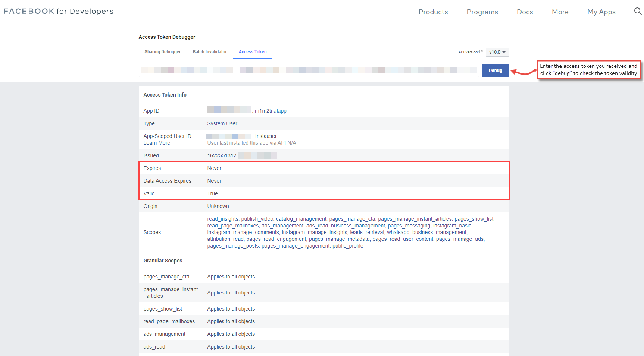Click the App-Scoped User ID label
This screenshot has width=644, height=356.
tap(167, 136)
